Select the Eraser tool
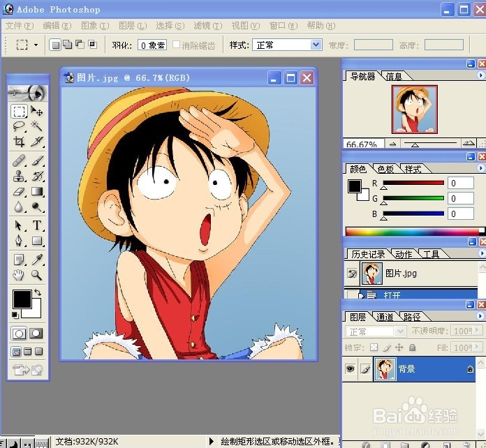 [x=19, y=191]
